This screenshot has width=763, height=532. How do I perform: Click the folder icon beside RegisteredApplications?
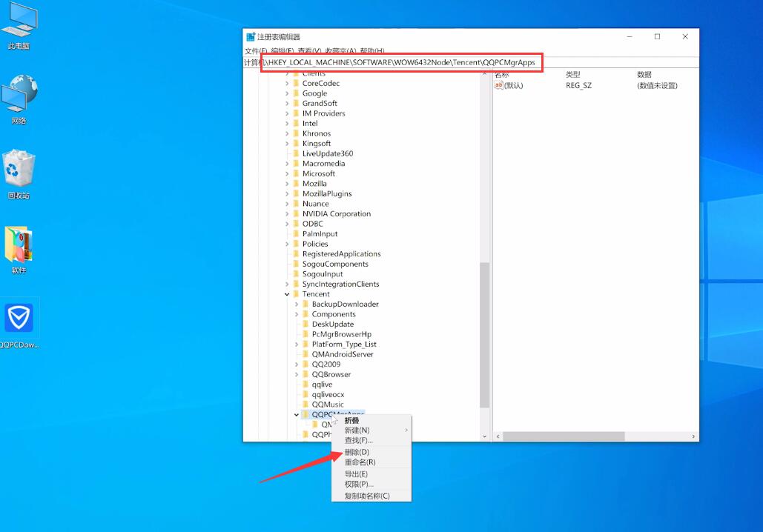[296, 254]
